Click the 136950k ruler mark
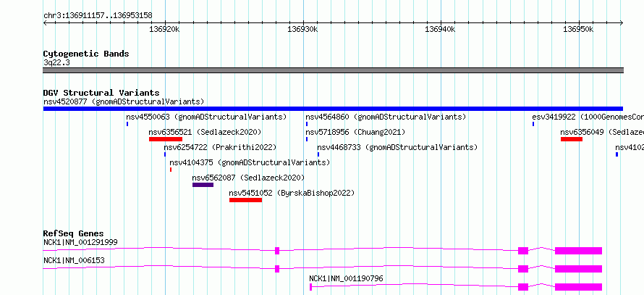This screenshot has width=644, height=295. coord(578,30)
